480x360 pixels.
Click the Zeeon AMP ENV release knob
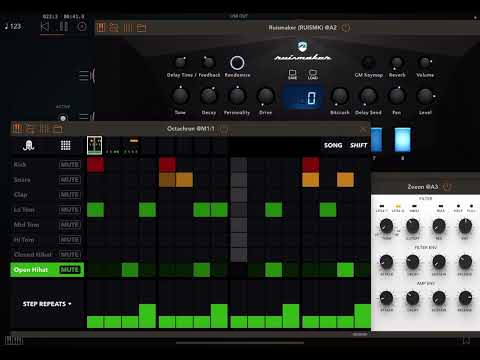click(465, 298)
